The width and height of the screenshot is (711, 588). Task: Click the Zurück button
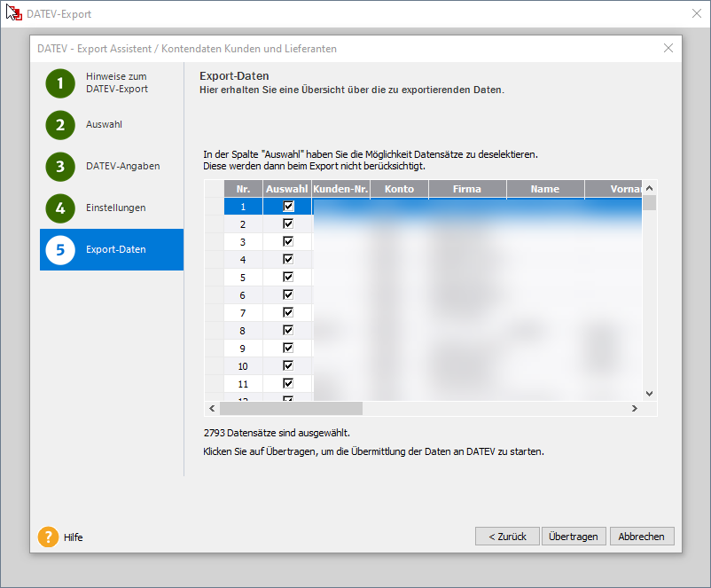[507, 537]
